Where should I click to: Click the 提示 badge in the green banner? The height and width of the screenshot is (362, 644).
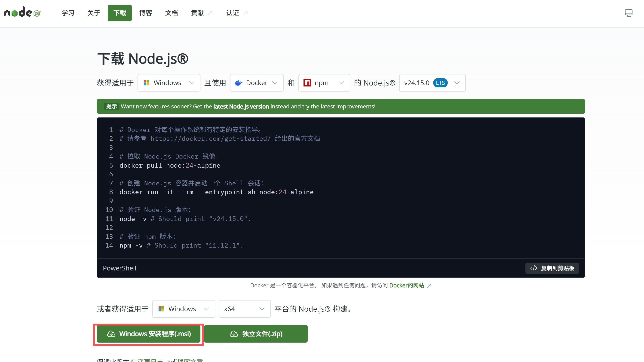[111, 107]
